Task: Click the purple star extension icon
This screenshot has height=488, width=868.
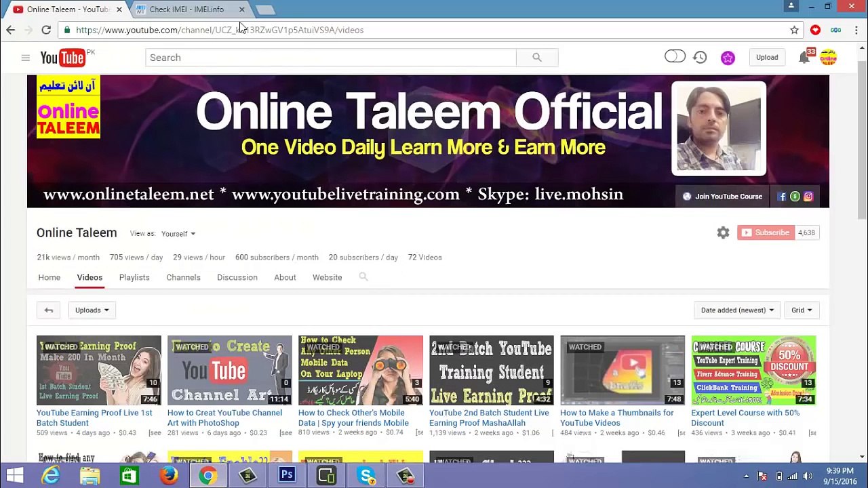Action: coord(728,58)
